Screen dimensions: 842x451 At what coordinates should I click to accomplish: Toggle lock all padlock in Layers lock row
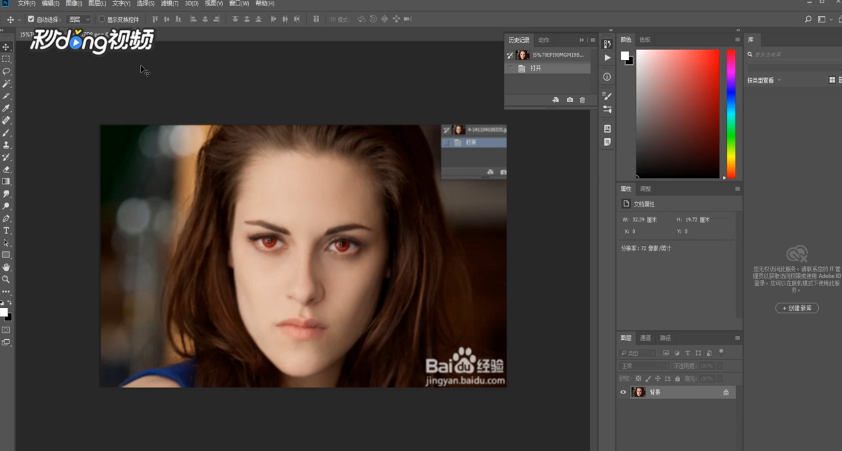tap(677, 379)
